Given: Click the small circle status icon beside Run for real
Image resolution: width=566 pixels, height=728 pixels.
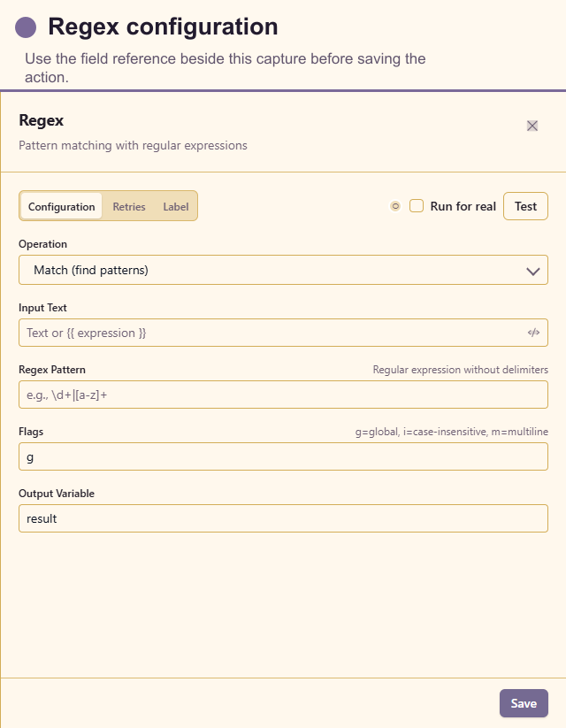Looking at the screenshot, I should coord(395,206).
